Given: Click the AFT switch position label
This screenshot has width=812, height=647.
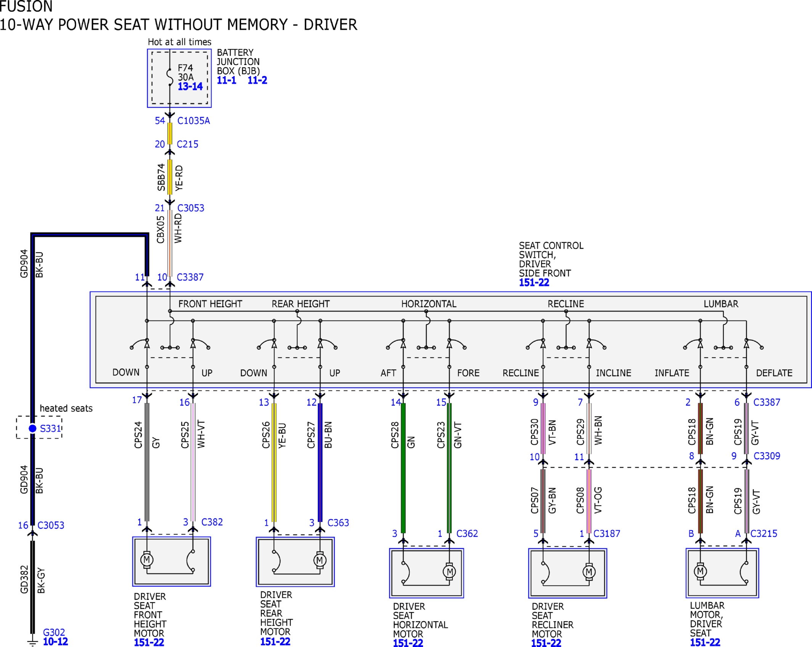Looking at the screenshot, I should point(388,373).
